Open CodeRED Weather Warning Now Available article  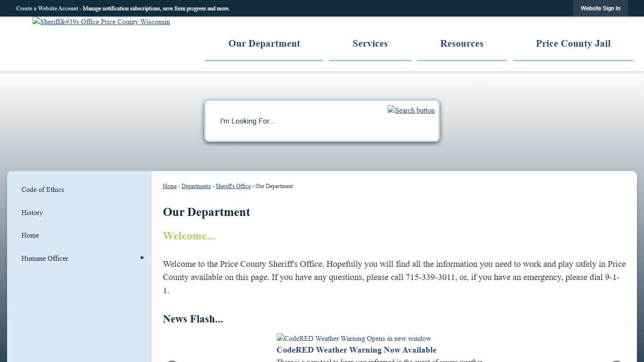[356, 350]
